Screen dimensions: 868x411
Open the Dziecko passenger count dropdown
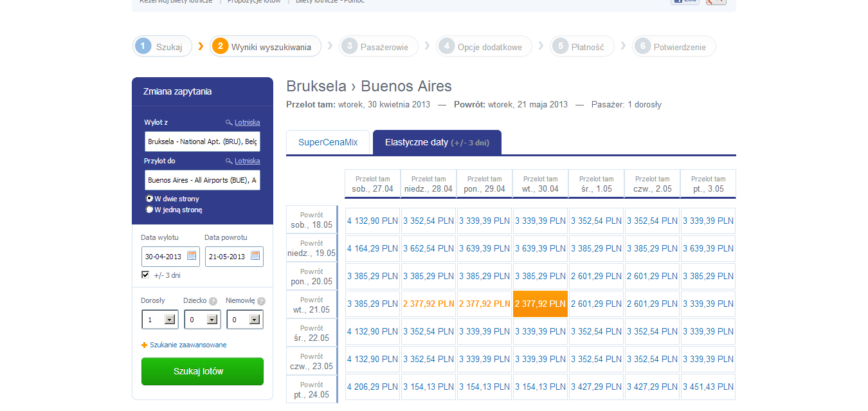click(x=202, y=320)
